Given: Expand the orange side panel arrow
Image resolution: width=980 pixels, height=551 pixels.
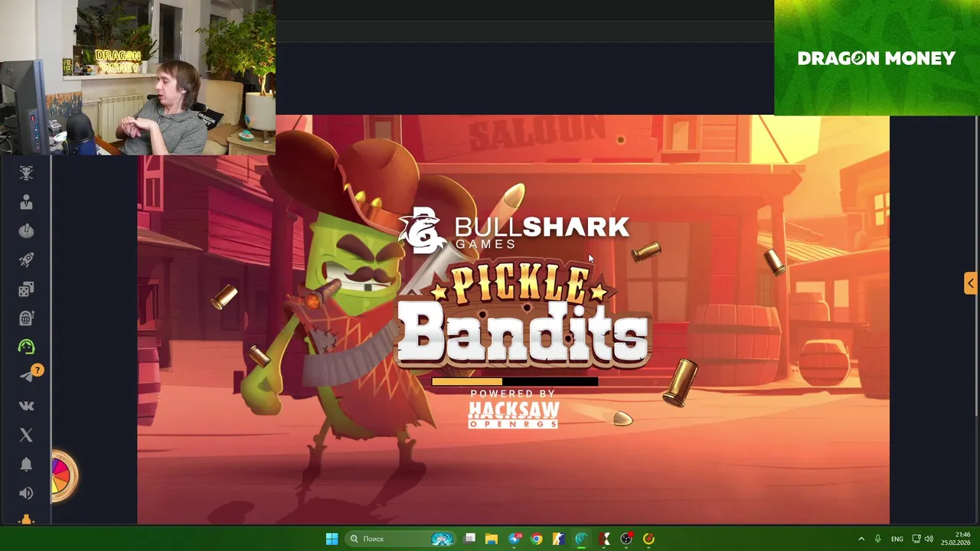Looking at the screenshot, I should (x=971, y=283).
